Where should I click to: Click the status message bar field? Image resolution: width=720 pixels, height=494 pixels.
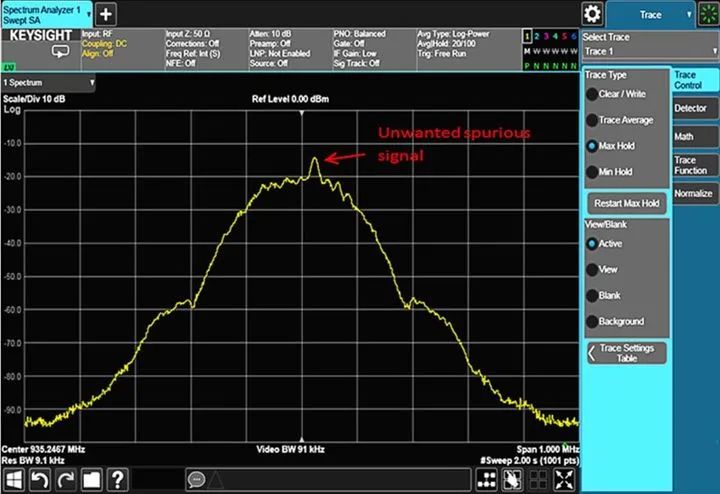(x=328, y=480)
